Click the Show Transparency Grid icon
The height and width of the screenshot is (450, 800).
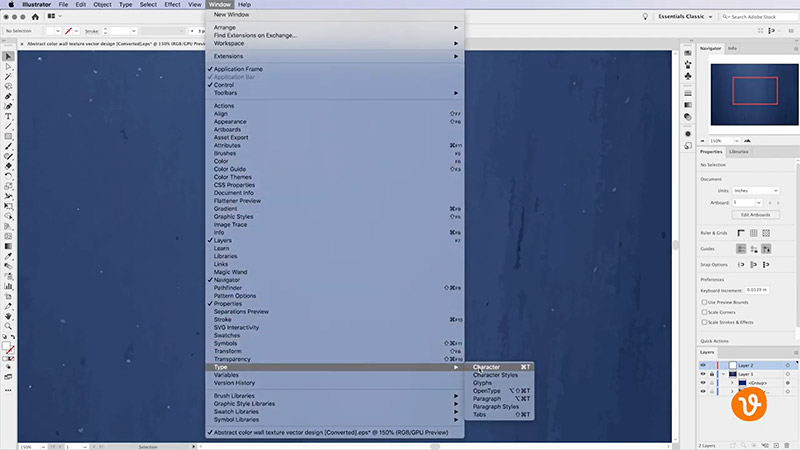tap(766, 233)
